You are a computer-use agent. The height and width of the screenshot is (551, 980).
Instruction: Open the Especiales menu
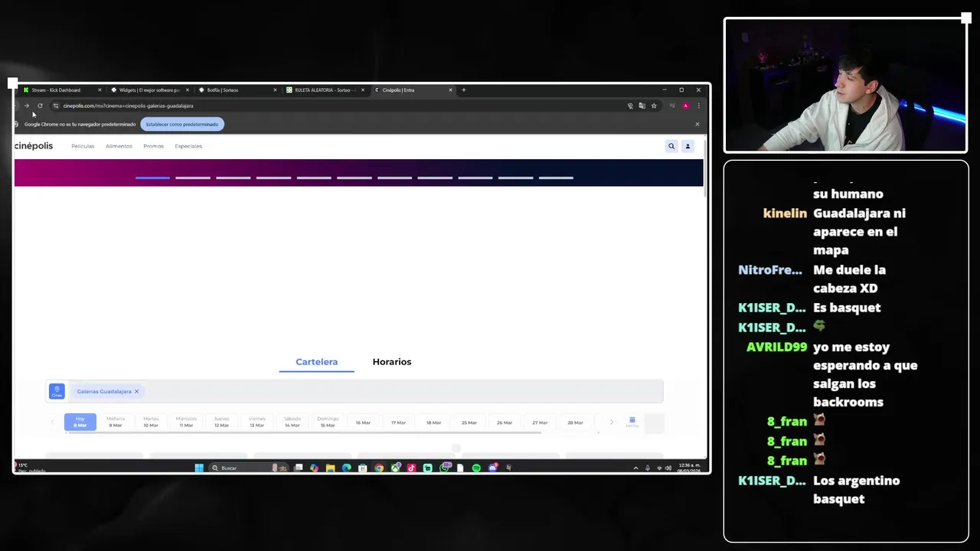point(188,146)
